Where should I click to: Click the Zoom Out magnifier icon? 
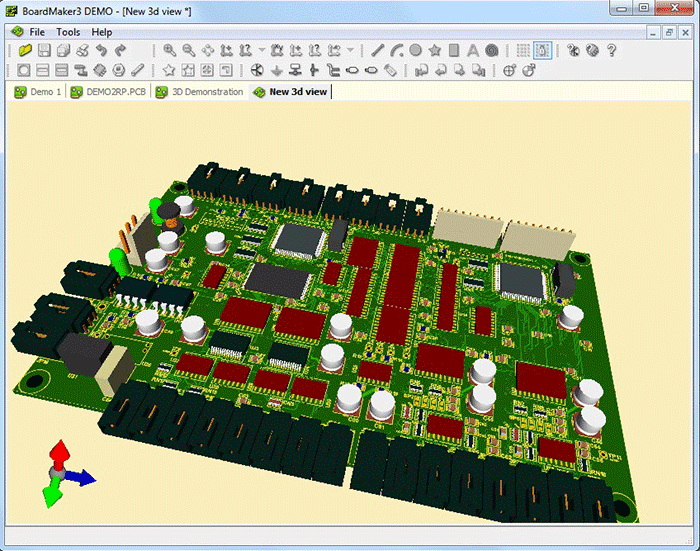coord(188,50)
